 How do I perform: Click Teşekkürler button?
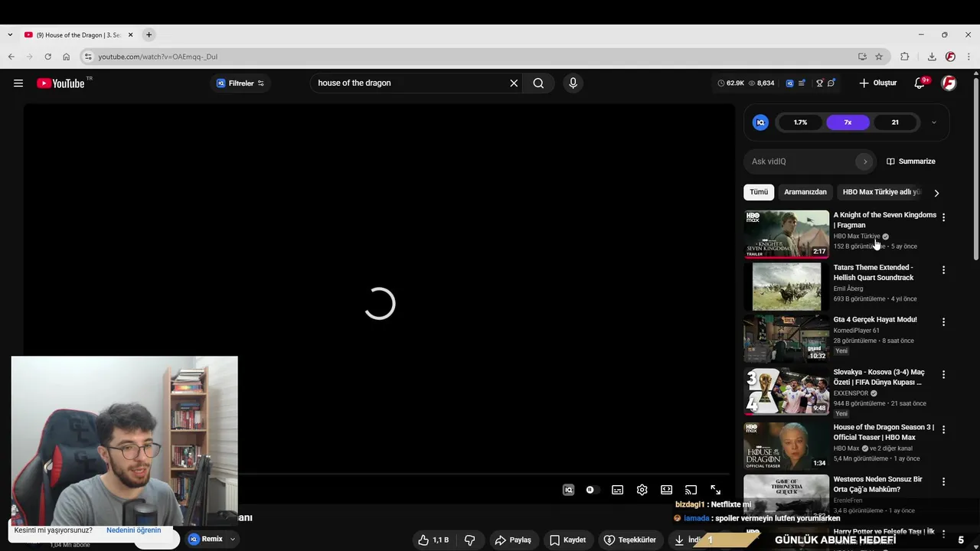(629, 540)
